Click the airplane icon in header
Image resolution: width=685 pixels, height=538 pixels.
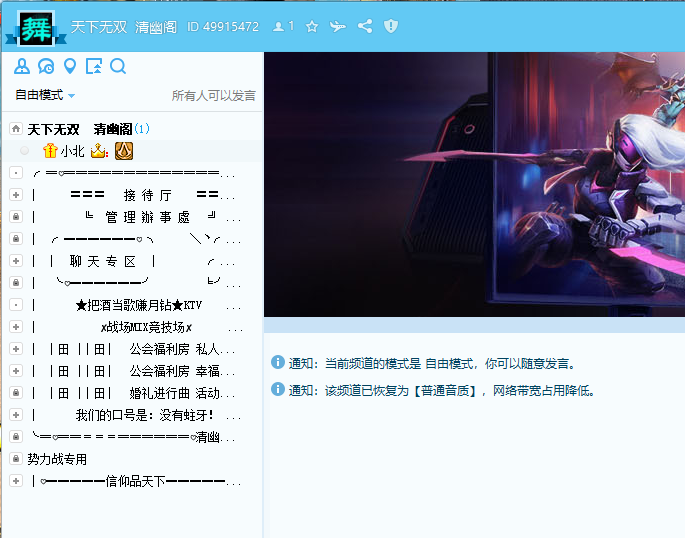pyautogui.click(x=338, y=27)
